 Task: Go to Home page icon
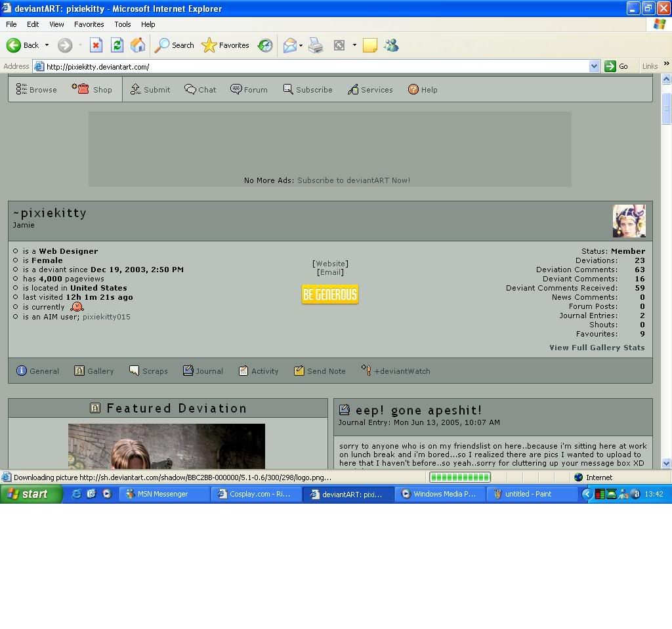pos(138,45)
